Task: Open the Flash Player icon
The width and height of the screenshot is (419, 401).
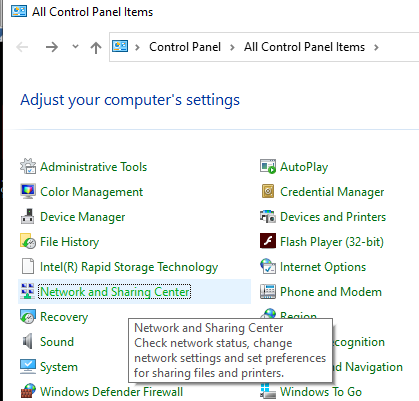Action: click(x=268, y=241)
